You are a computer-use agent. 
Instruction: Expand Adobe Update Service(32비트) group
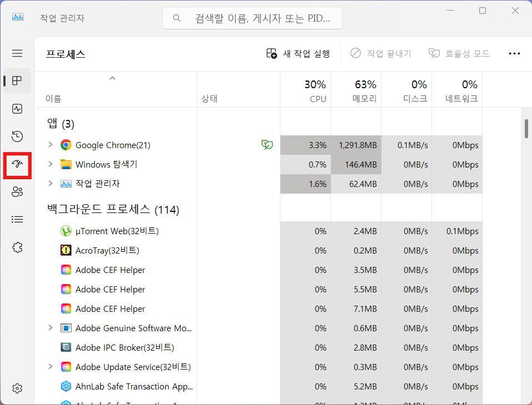pos(50,367)
